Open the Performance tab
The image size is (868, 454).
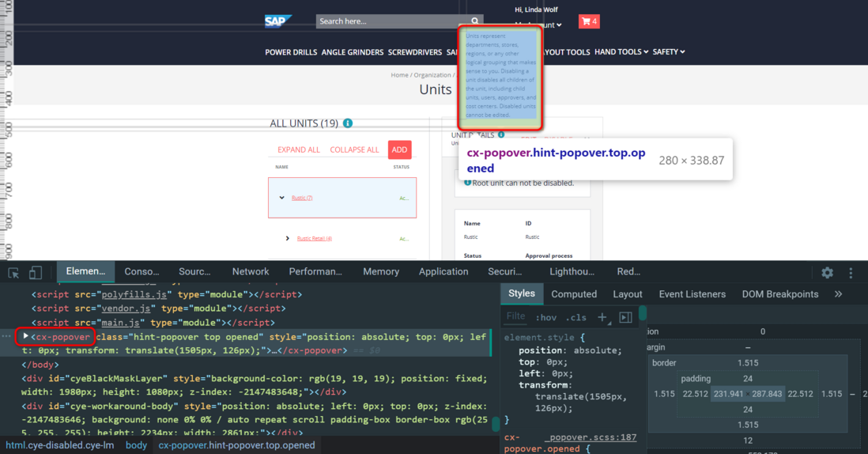coord(315,271)
